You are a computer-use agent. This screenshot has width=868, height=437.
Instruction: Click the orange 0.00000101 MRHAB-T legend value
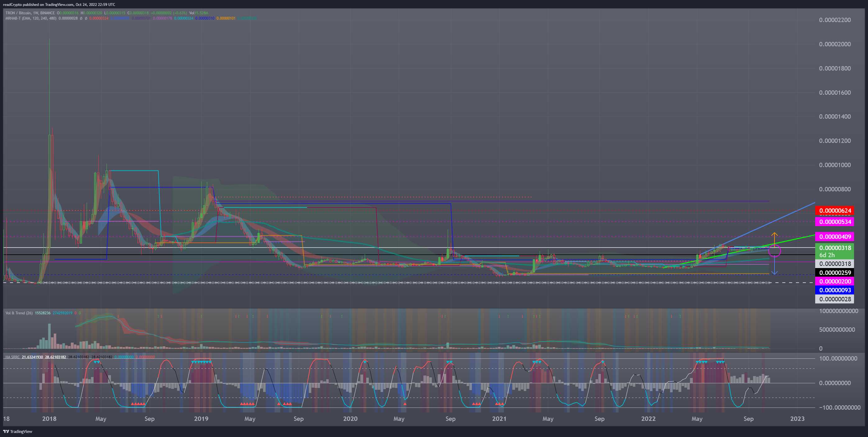tap(226, 18)
